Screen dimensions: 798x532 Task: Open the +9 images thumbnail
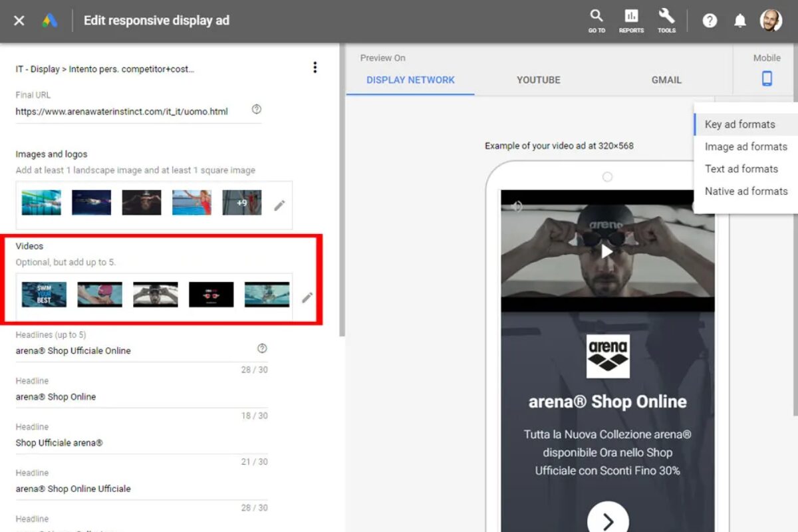[x=242, y=204]
